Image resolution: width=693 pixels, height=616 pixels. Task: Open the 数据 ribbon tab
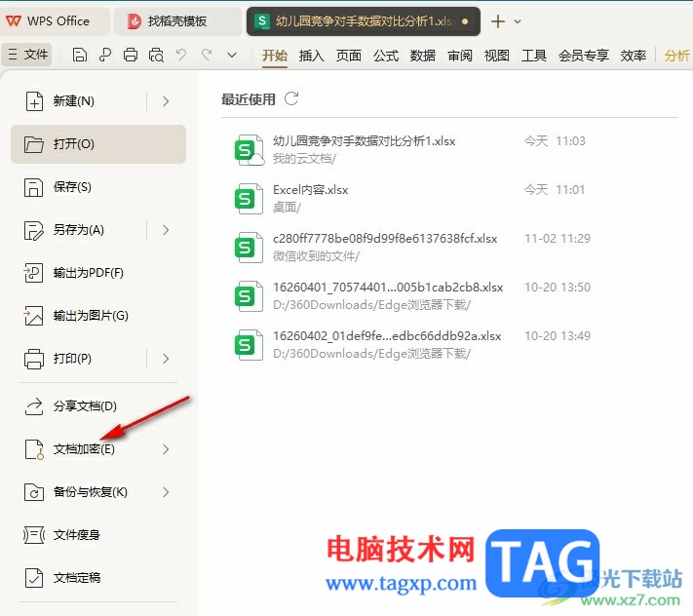click(x=423, y=56)
